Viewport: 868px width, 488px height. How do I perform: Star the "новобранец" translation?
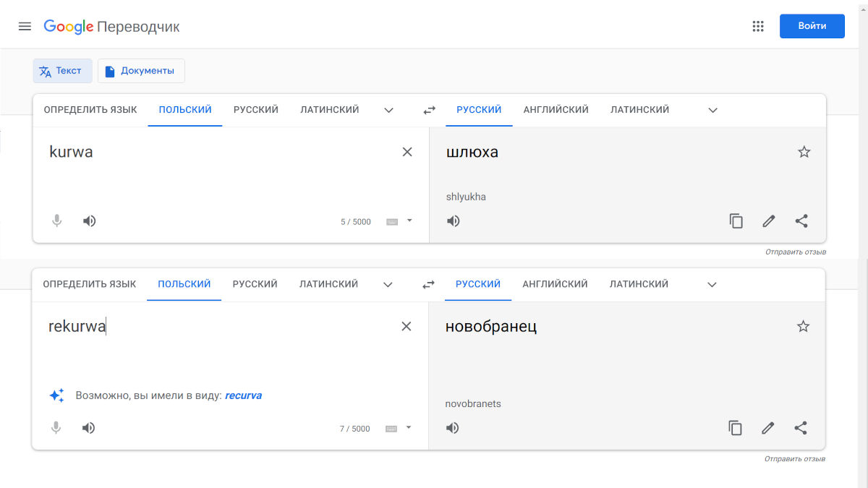pos(803,326)
